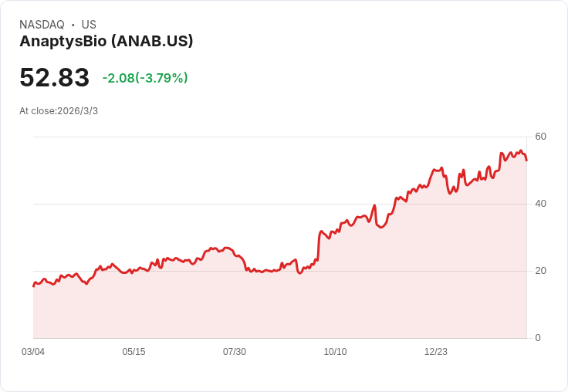Click the NASDAQ exchange label
This screenshot has width=568, height=392.
point(42,25)
